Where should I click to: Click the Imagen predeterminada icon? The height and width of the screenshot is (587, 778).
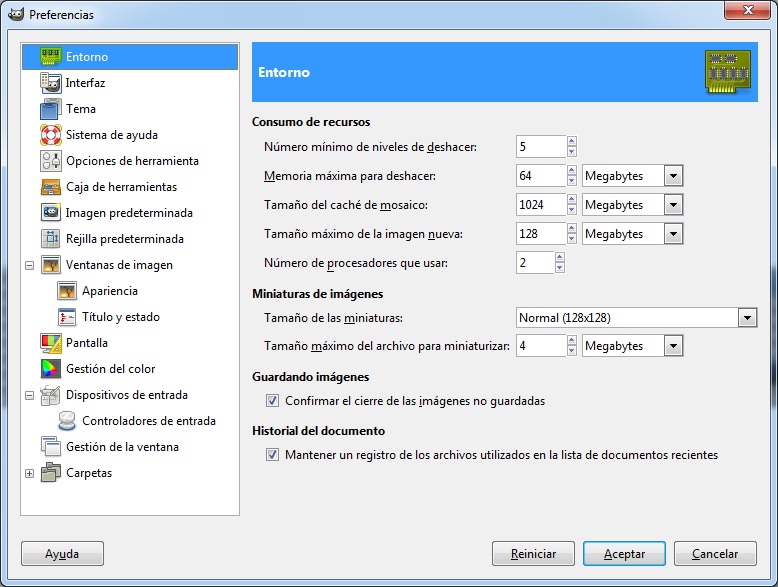click(x=51, y=213)
